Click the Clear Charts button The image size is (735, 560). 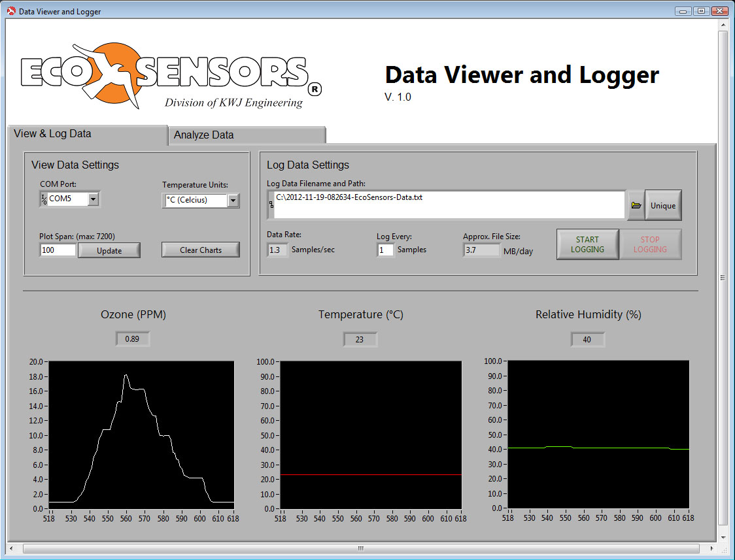coord(201,250)
